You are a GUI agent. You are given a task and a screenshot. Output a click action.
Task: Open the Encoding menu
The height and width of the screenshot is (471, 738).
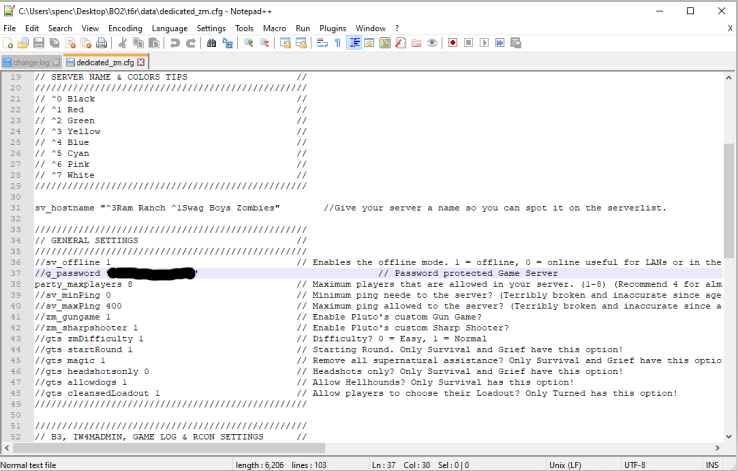(125, 28)
